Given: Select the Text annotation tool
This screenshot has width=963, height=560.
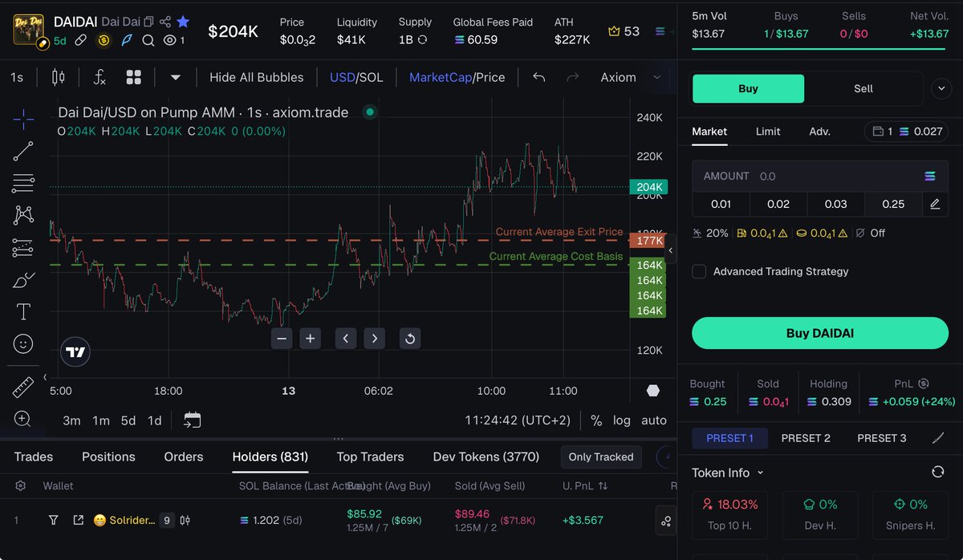Looking at the screenshot, I should (x=23, y=312).
